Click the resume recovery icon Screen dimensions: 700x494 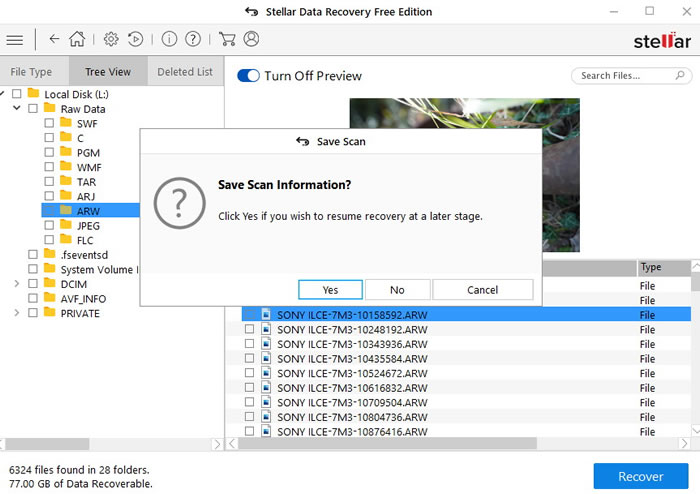(x=135, y=40)
